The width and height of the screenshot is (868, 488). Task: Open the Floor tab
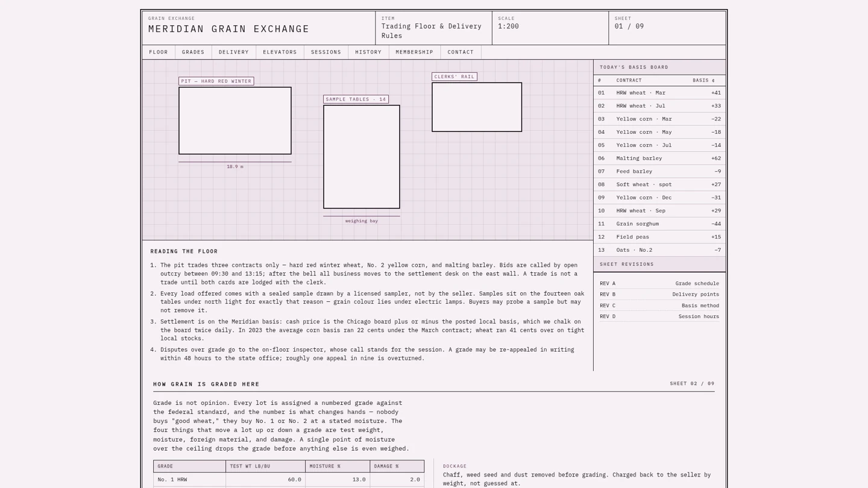click(x=159, y=52)
